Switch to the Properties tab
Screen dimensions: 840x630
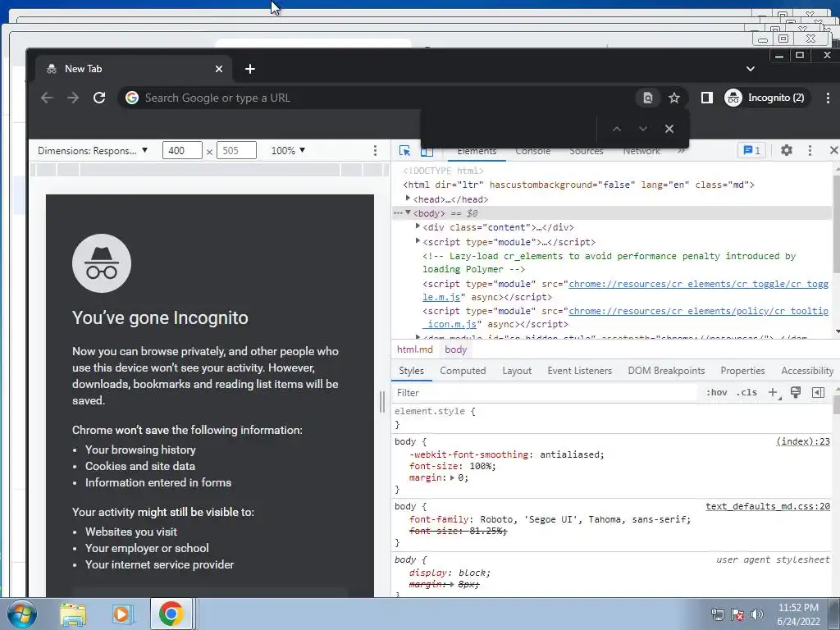click(742, 371)
